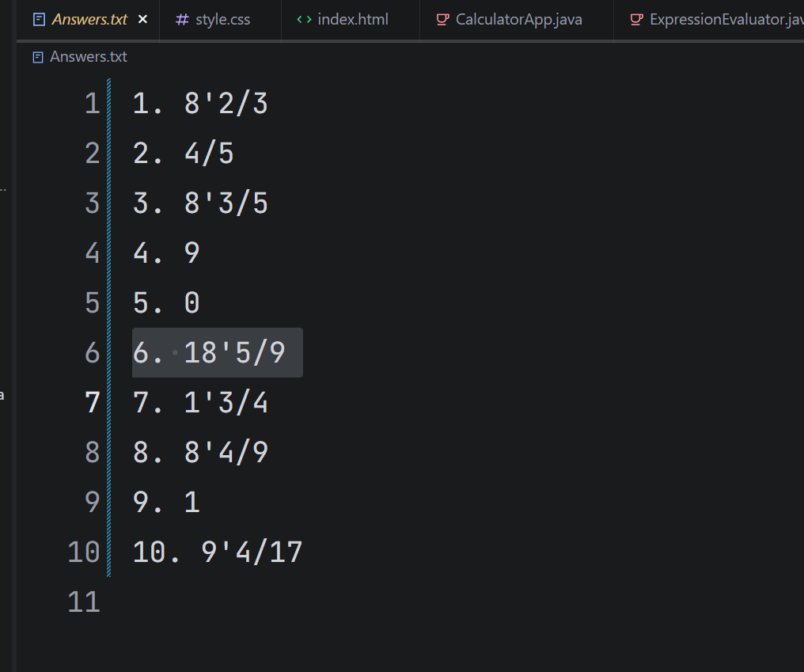Viewport: 804px width, 672px height.
Task: Click the breadcrumb file icon
Action: (x=37, y=57)
